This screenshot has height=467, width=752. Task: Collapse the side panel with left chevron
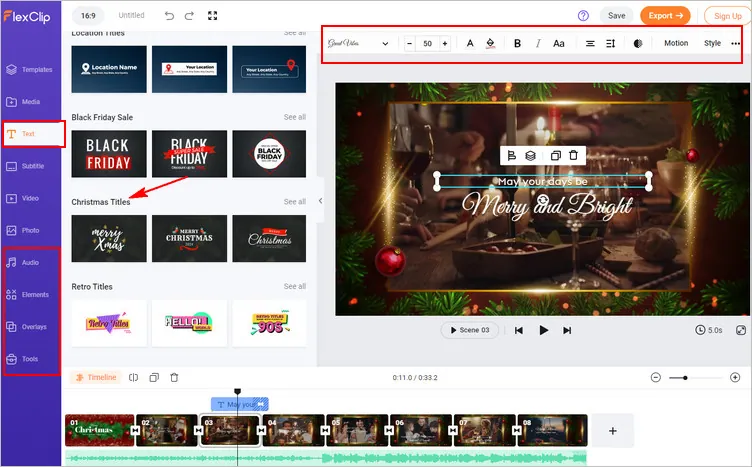(320, 200)
